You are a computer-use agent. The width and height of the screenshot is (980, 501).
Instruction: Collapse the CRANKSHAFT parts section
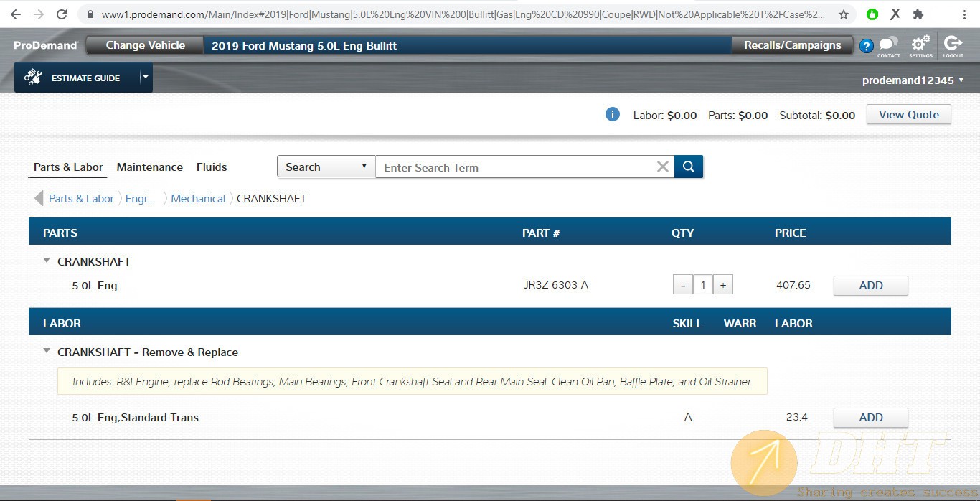point(47,261)
